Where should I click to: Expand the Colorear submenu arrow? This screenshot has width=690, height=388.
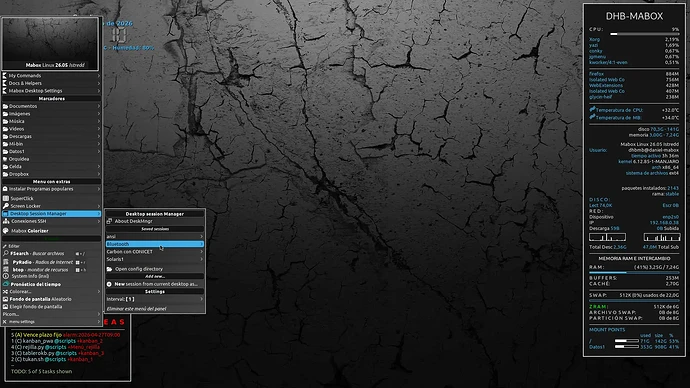tap(99, 292)
